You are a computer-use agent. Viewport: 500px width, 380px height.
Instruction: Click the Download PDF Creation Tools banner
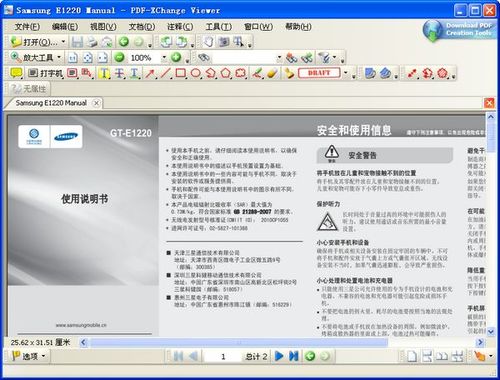pos(460,30)
